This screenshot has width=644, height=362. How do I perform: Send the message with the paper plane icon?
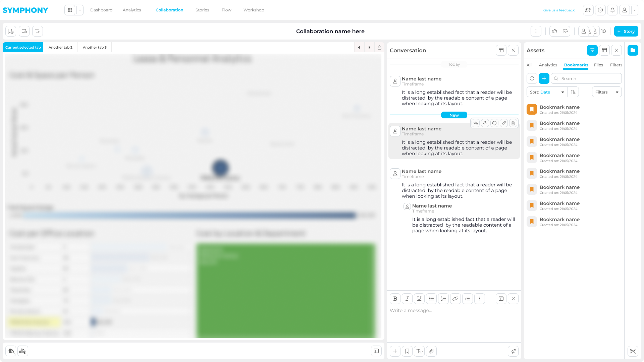[513, 351]
